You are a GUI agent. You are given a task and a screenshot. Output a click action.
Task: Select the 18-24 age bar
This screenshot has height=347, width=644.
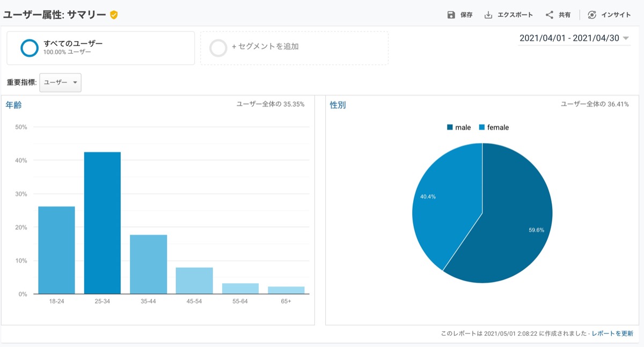[x=56, y=250]
